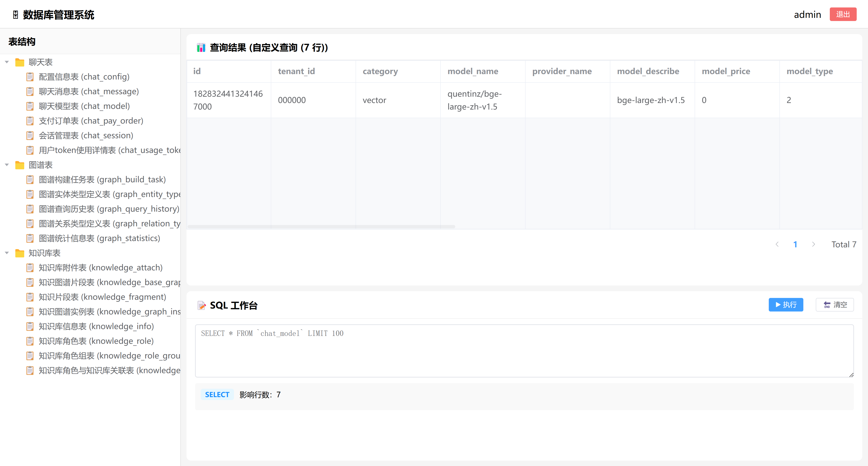Click the SQL workbench pencil icon
The image size is (868, 466).
[x=201, y=305]
